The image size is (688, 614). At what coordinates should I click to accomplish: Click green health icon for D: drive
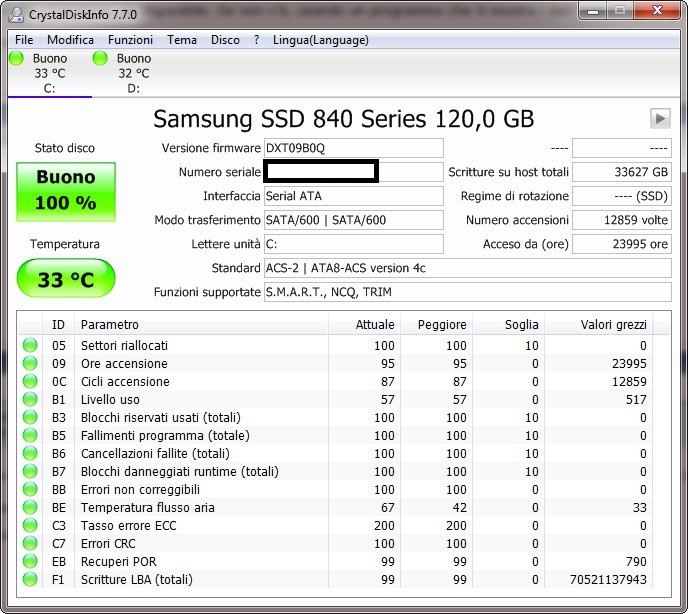(x=100, y=58)
